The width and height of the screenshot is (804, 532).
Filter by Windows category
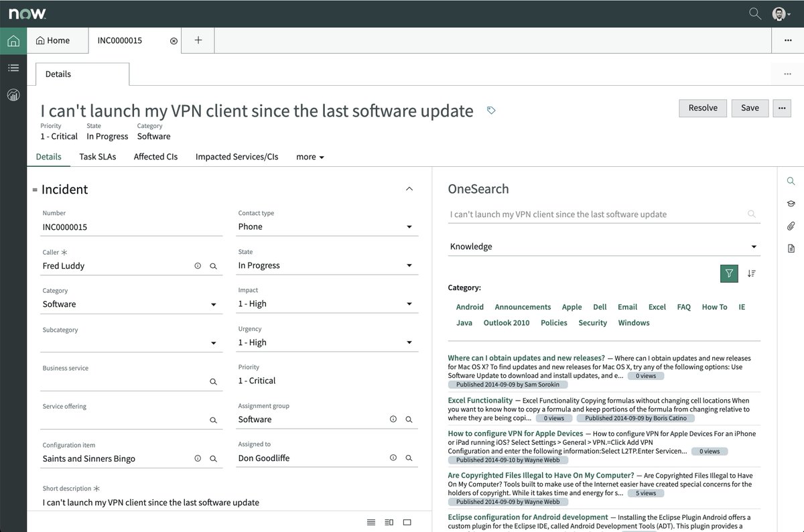[634, 323]
